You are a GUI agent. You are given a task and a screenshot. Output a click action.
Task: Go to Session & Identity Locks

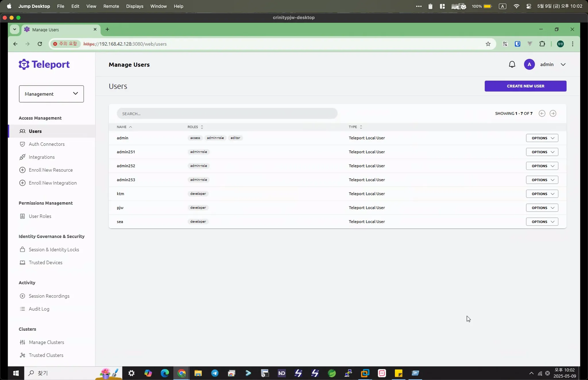(54, 249)
